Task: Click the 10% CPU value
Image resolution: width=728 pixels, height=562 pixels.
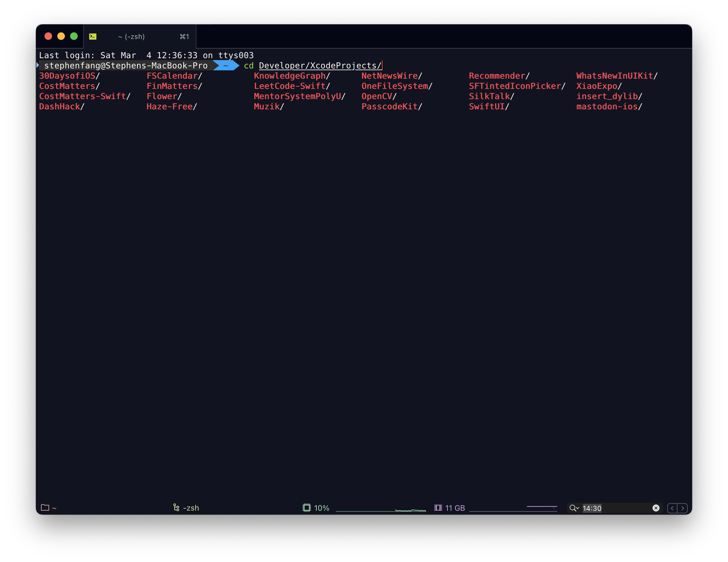Action: (322, 508)
